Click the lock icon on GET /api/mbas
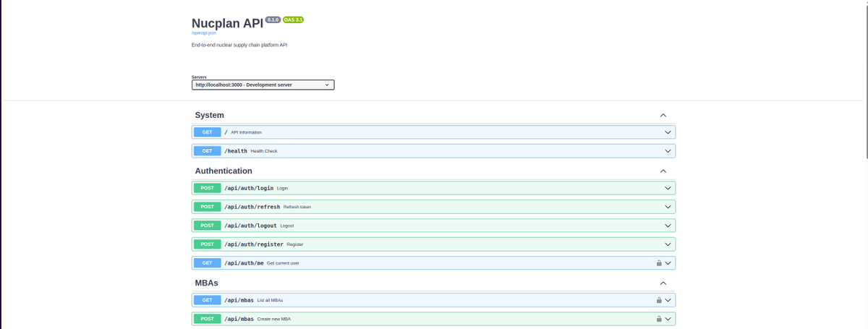Screen dimensions: 868x329 [659, 300]
